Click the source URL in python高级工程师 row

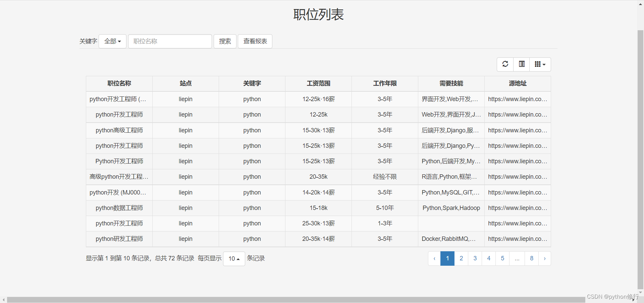[518, 130]
